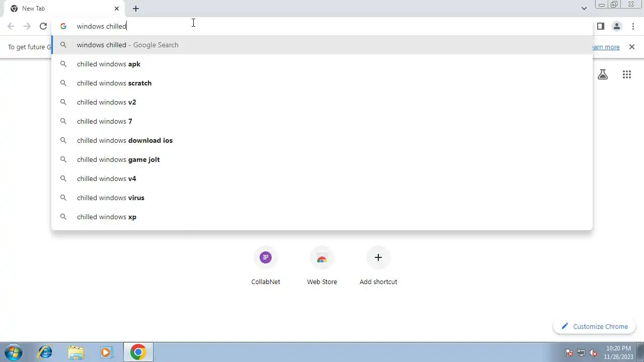This screenshot has width=644, height=362.
Task: Click the muted volume tray icon
Action: (593, 352)
